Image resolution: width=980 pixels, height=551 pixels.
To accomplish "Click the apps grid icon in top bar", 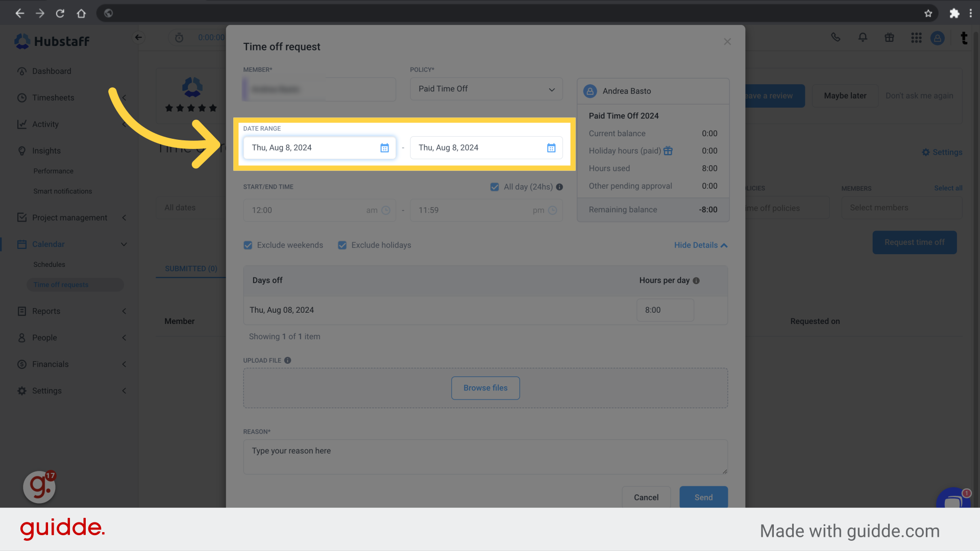I will pos(916,38).
